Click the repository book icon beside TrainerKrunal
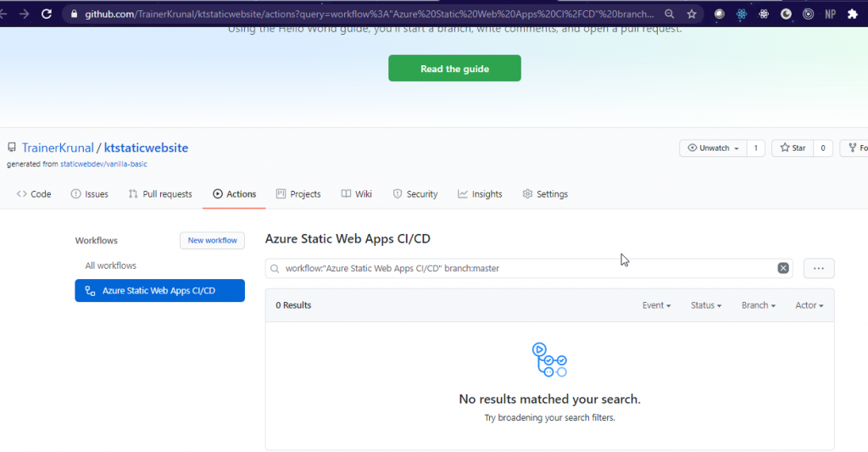This screenshot has width=868, height=452. (x=12, y=148)
